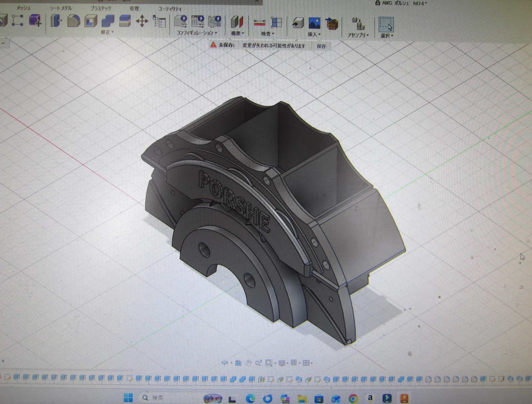
Task: Open Microsoft Edge from the taskbar
Action: [x=250, y=398]
